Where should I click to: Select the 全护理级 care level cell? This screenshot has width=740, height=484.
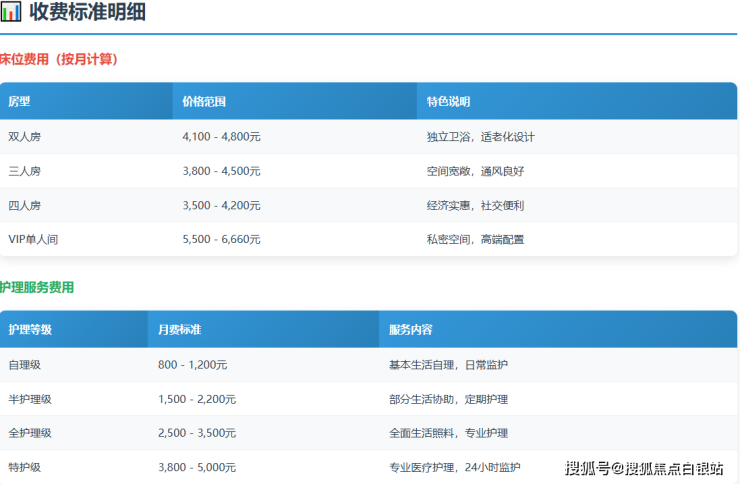[30, 433]
